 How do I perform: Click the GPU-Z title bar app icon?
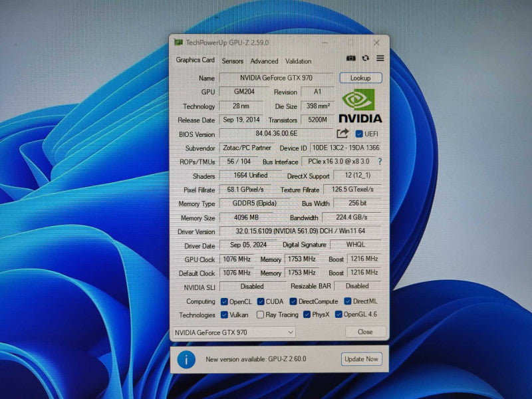[178, 43]
